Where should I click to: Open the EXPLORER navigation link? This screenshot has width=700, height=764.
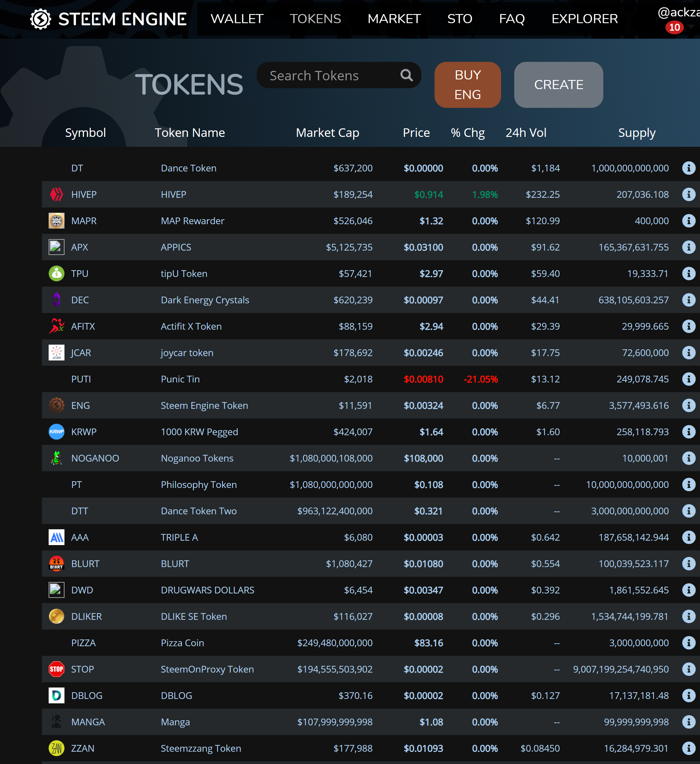584,19
